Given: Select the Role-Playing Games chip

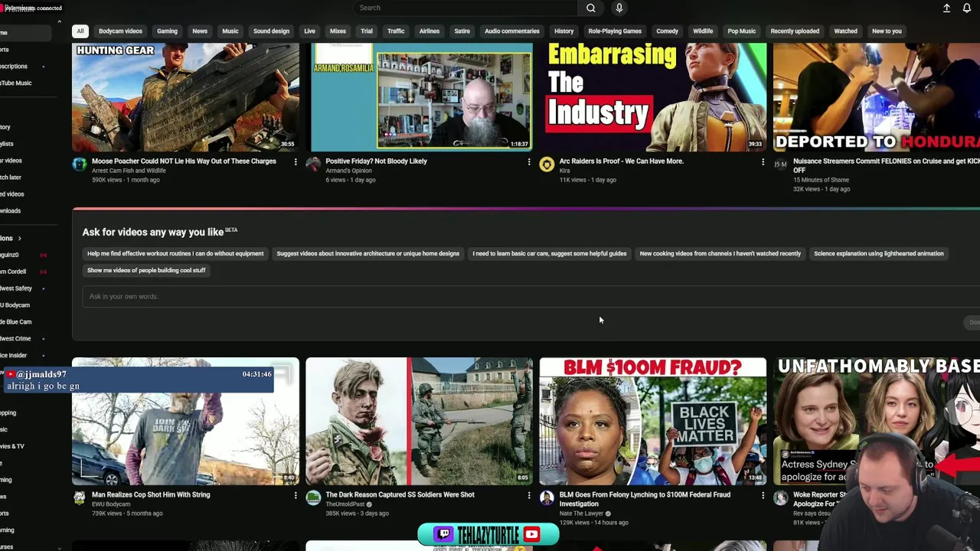Looking at the screenshot, I should pos(614,31).
